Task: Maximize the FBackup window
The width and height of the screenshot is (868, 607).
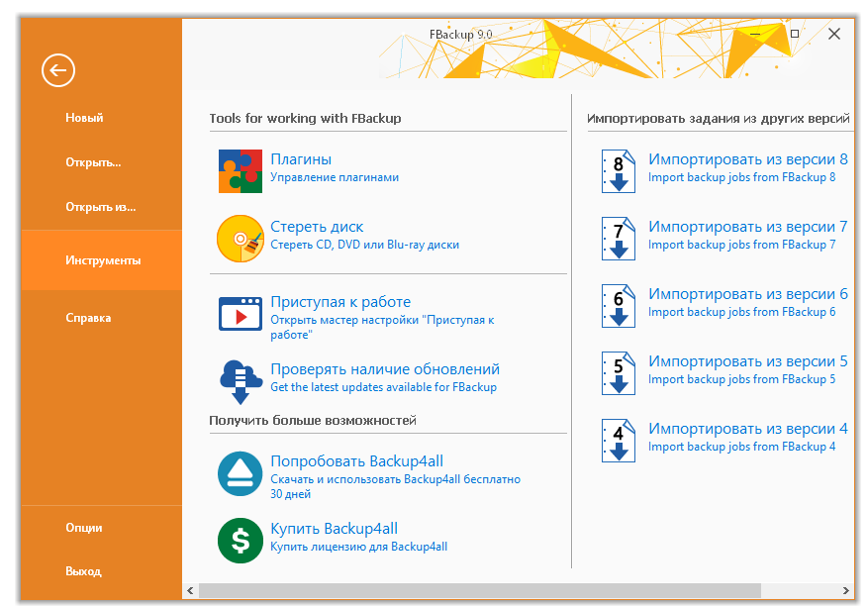Action: click(795, 34)
